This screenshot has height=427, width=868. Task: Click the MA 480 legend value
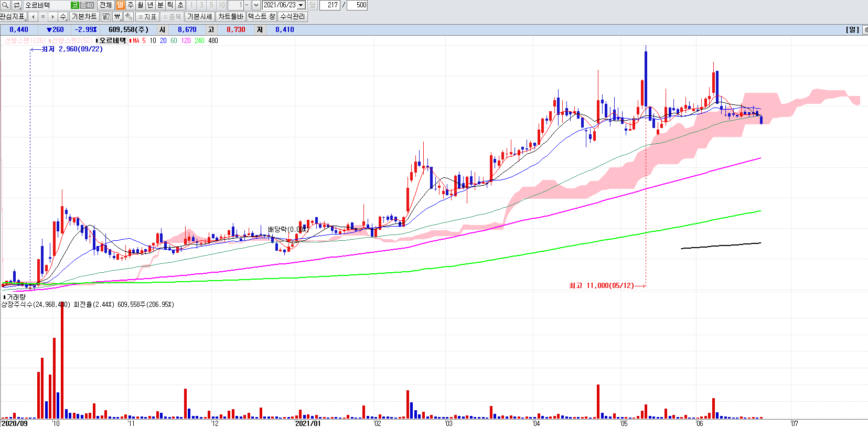213,40
